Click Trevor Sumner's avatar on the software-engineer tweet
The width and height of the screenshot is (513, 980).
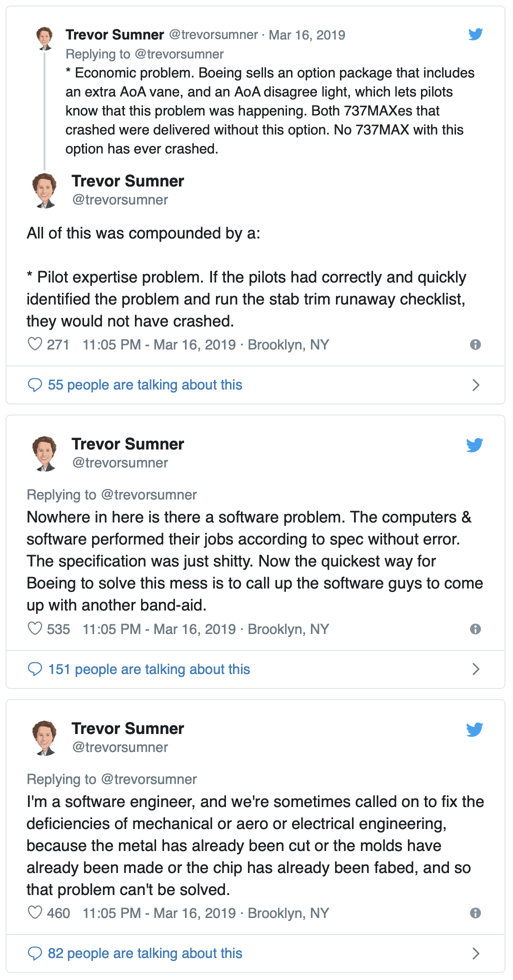click(x=45, y=737)
